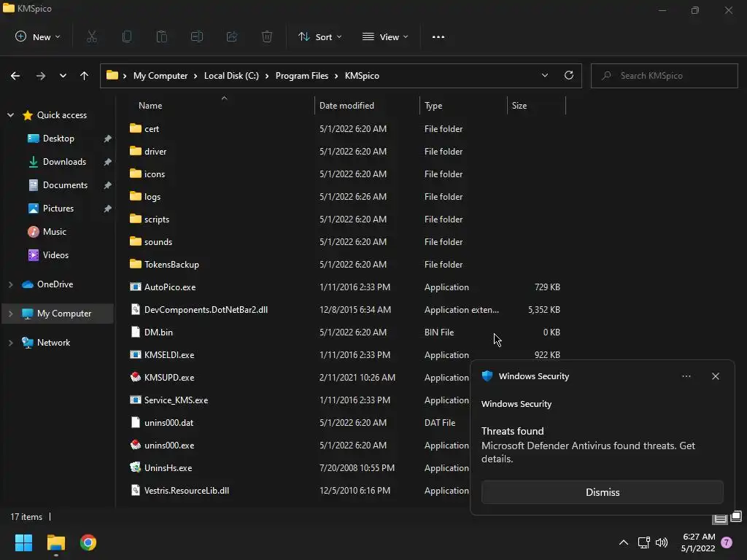Open Pictures in Quick access
Viewport: 747px width, 560px height.
[x=58, y=208]
